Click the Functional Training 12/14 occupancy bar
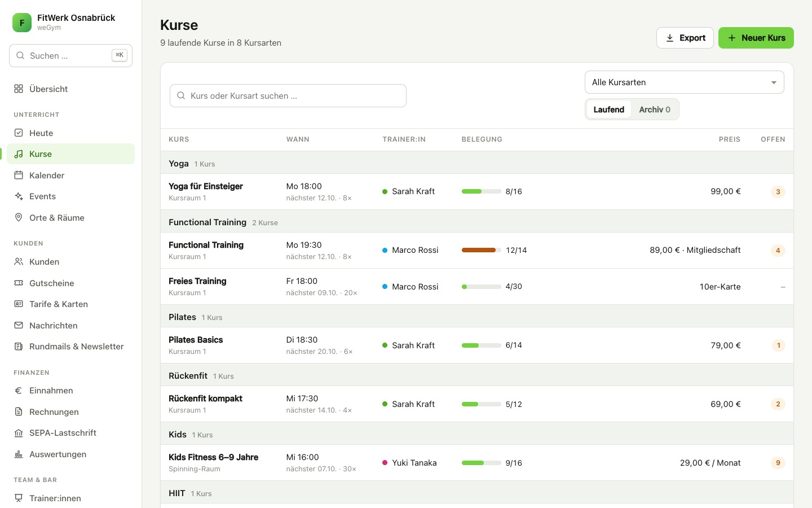The width and height of the screenshot is (812, 508). coord(482,250)
